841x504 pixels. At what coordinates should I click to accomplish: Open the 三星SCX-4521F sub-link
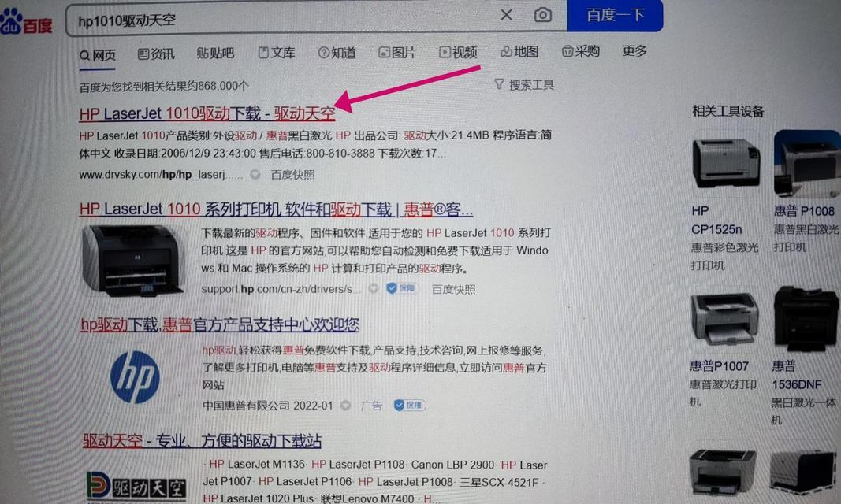click(x=499, y=482)
